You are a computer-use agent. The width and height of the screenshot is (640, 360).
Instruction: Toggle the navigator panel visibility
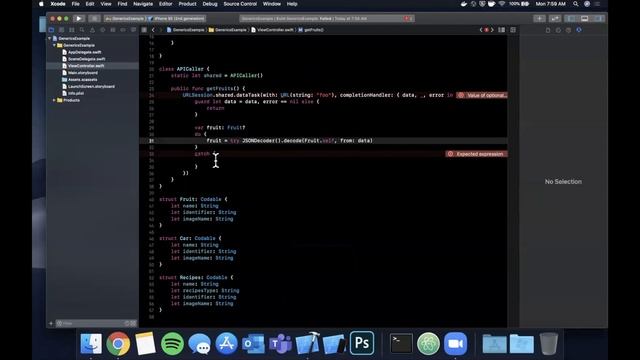[571, 18]
